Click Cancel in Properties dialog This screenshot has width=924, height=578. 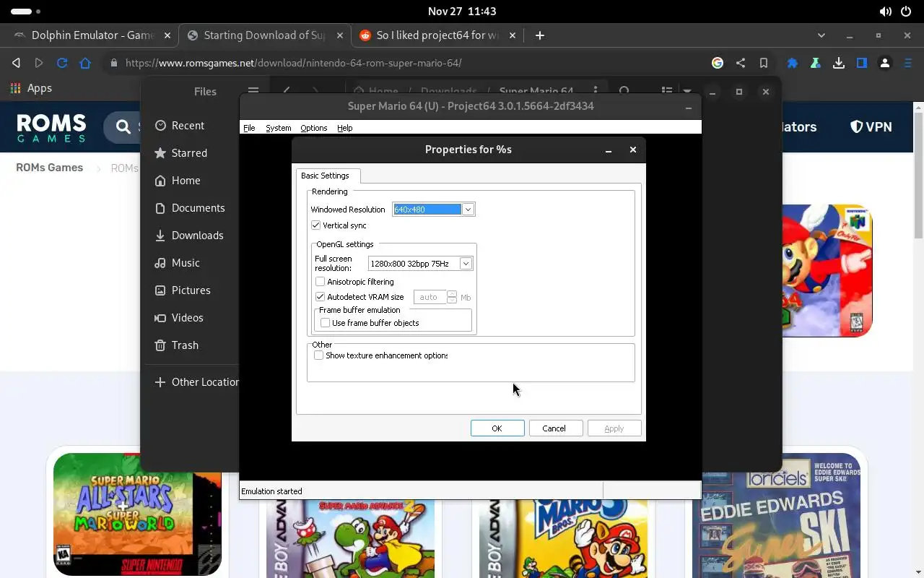tap(555, 428)
